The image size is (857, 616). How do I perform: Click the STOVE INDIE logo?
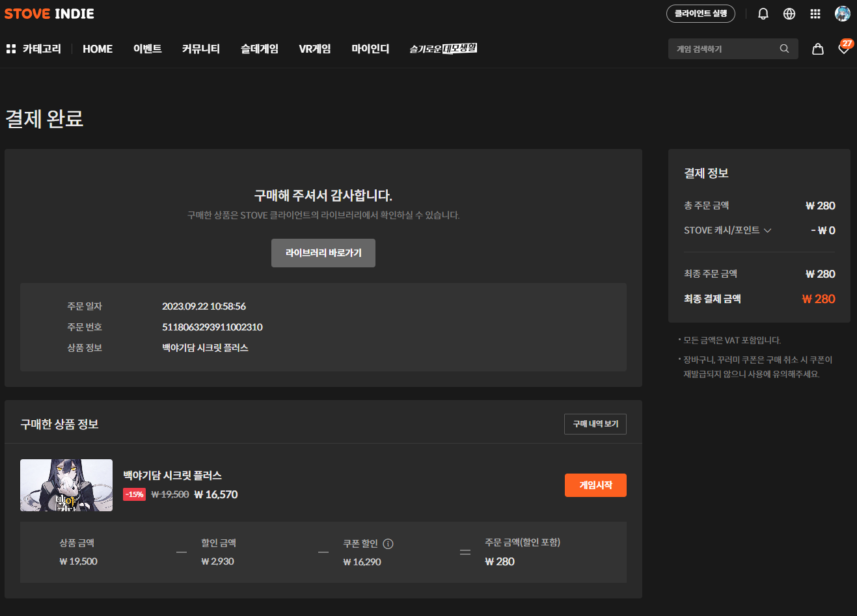pos(49,14)
